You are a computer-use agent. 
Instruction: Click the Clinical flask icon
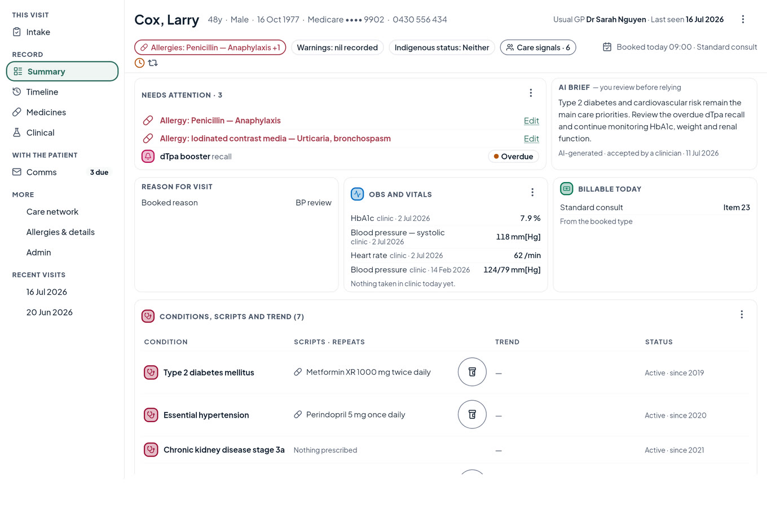[x=17, y=132]
